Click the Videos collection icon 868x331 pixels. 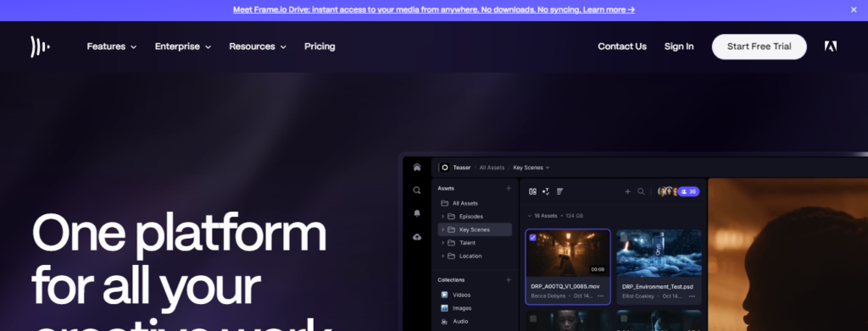(x=444, y=295)
